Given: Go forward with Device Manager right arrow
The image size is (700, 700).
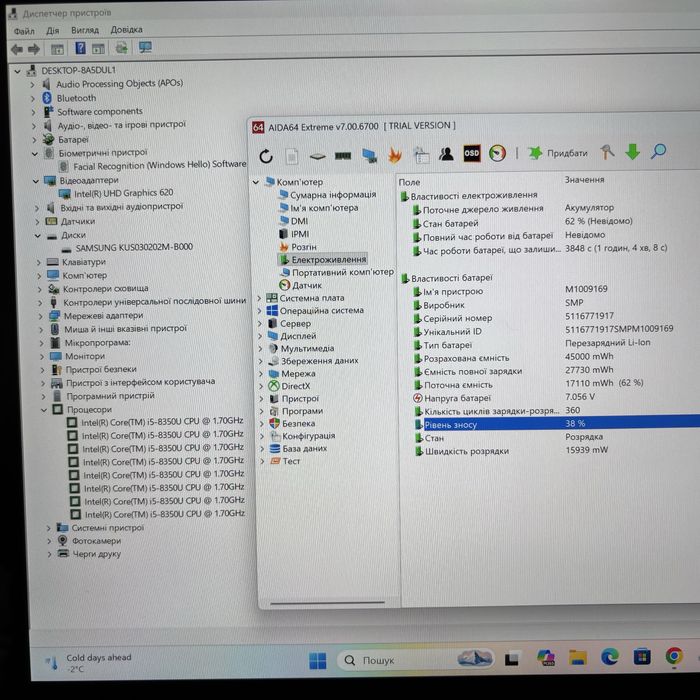Looking at the screenshot, I should coord(34,49).
